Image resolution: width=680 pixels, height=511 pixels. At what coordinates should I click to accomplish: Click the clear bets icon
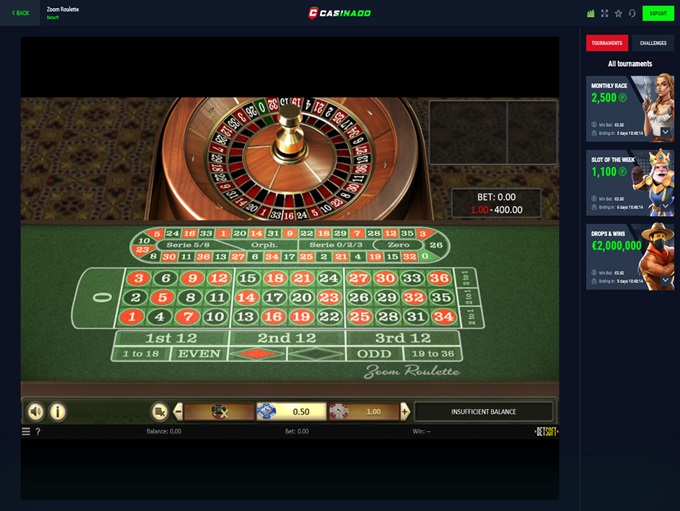[159, 411]
